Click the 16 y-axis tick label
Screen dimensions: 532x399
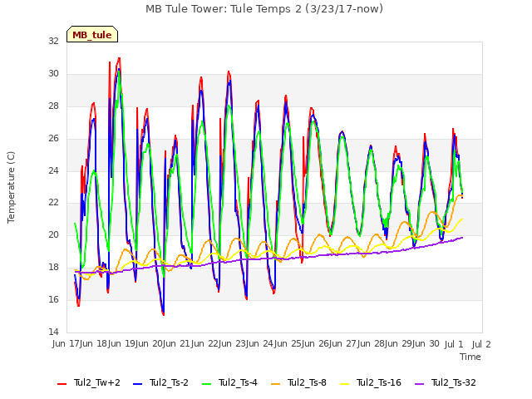(53, 299)
